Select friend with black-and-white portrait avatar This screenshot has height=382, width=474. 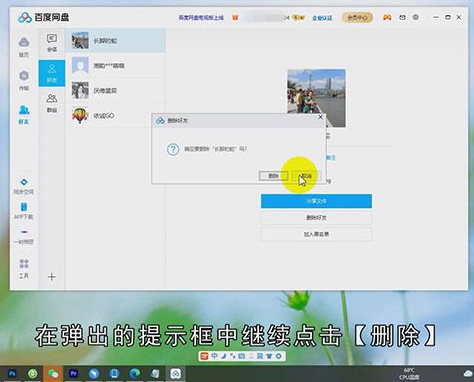[x=115, y=90]
